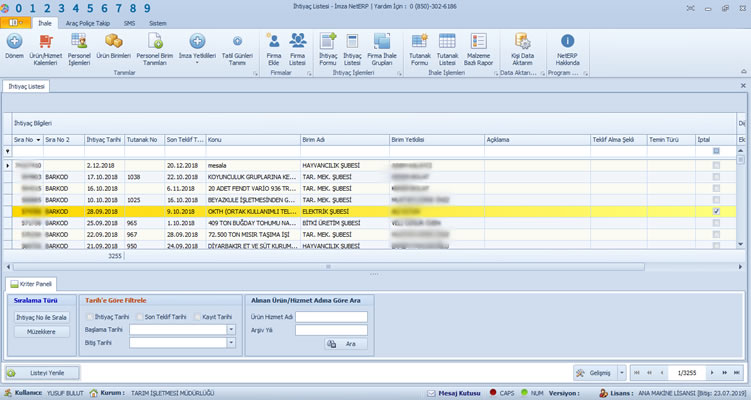This screenshot has width=751, height=400.
Task: Select the İhtiyaç Listesi document tab
Action: point(26,86)
